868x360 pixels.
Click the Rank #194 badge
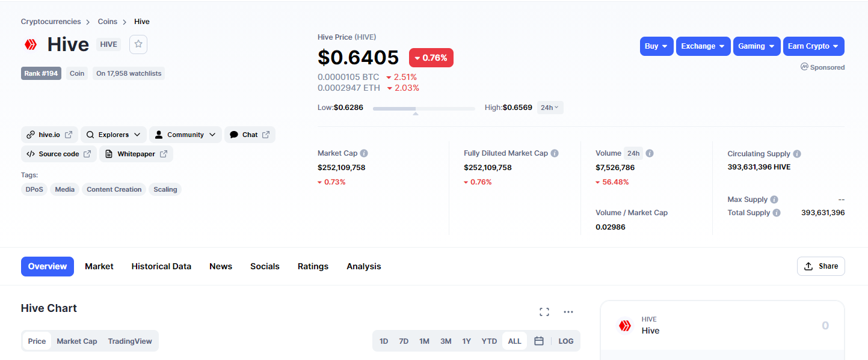tap(41, 73)
